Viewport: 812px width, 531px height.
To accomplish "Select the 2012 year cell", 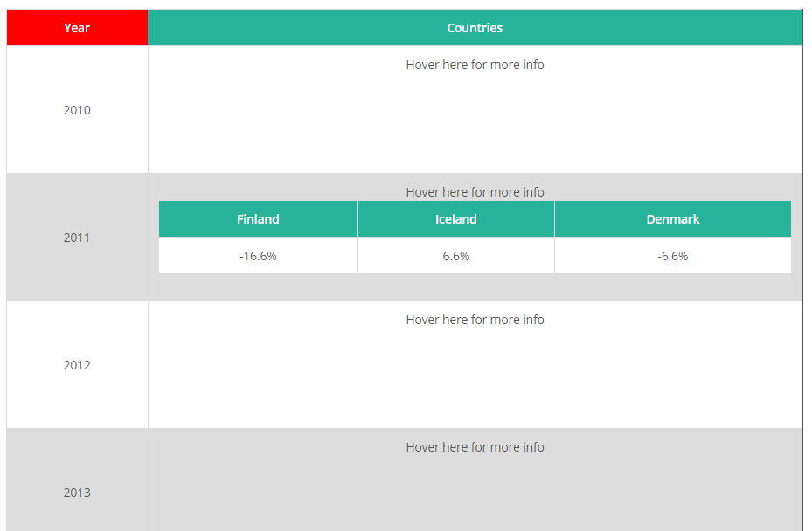I will tap(77, 365).
